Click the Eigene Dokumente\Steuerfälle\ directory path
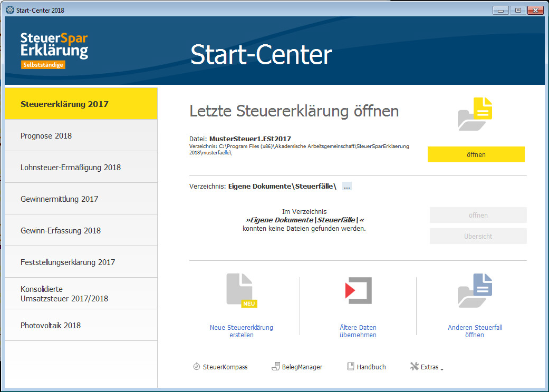Screen dimensions: 549x392 click(282, 187)
